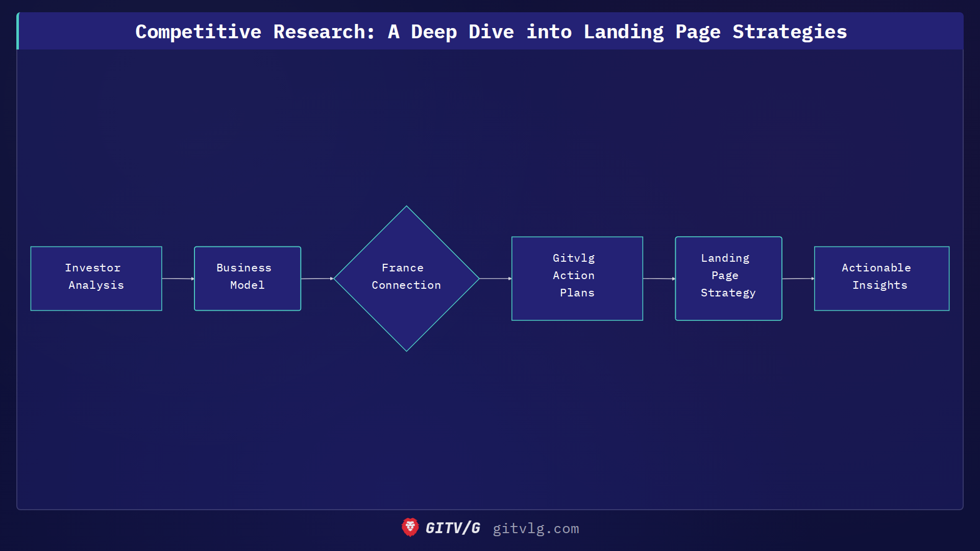The height and width of the screenshot is (551, 980).
Task: Select the GITV/G wordmark in the footer
Action: click(452, 529)
